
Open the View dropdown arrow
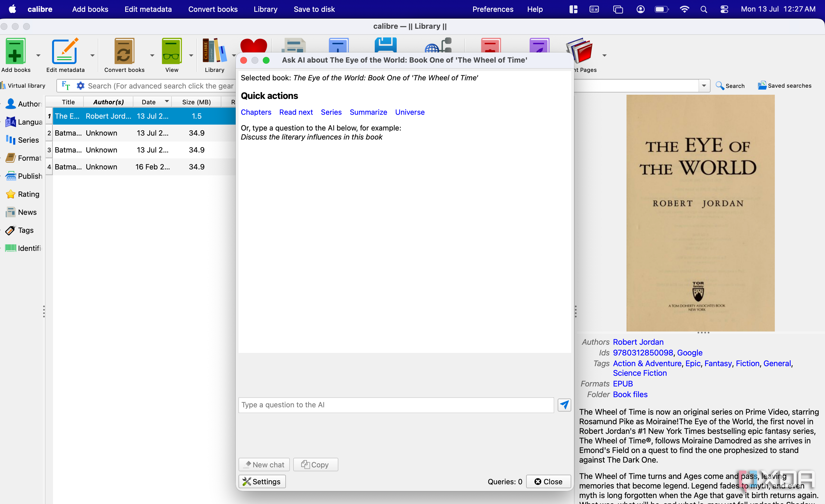coord(191,55)
